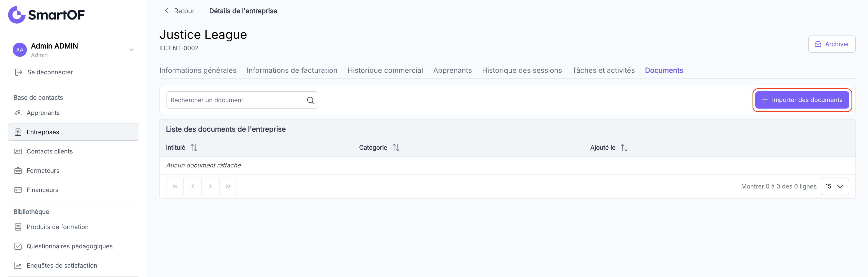868x277 pixels.
Task: Click Intitulé column header text
Action: point(175,147)
